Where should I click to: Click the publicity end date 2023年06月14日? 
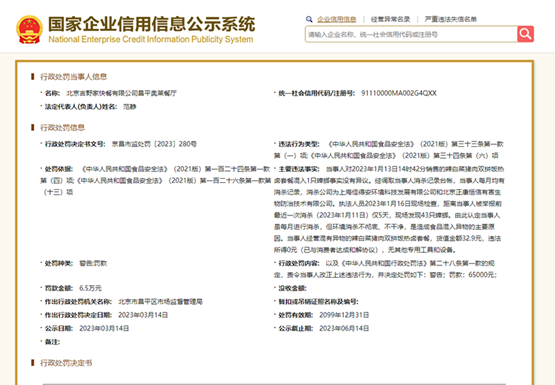[x=344, y=328]
